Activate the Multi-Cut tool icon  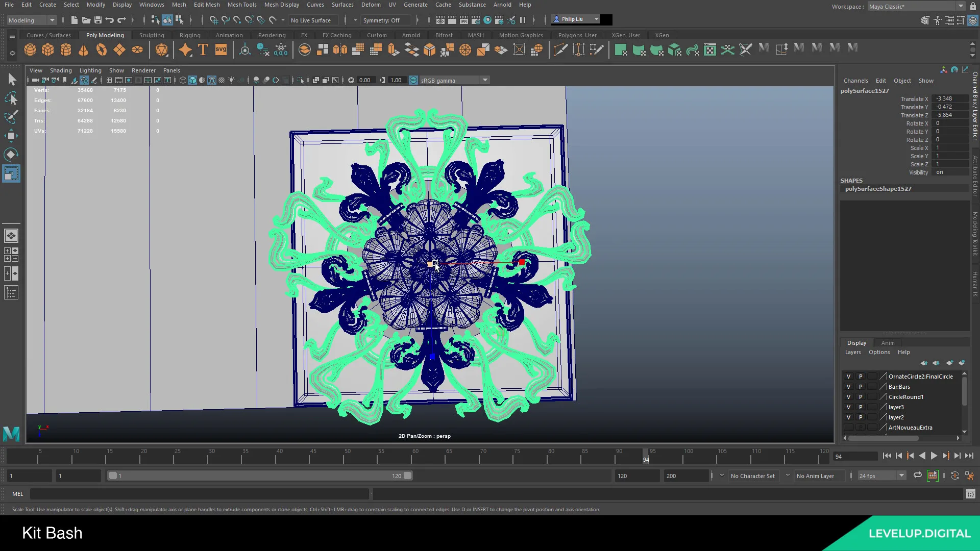[560, 49]
